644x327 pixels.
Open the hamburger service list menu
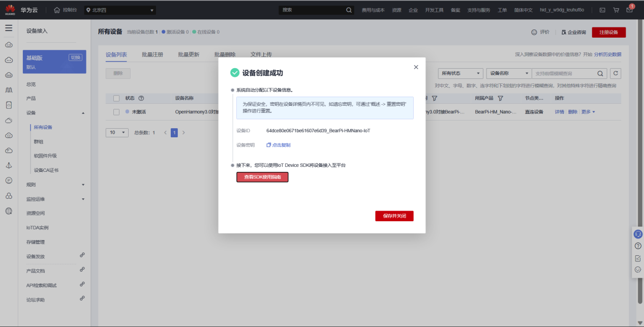pyautogui.click(x=9, y=28)
